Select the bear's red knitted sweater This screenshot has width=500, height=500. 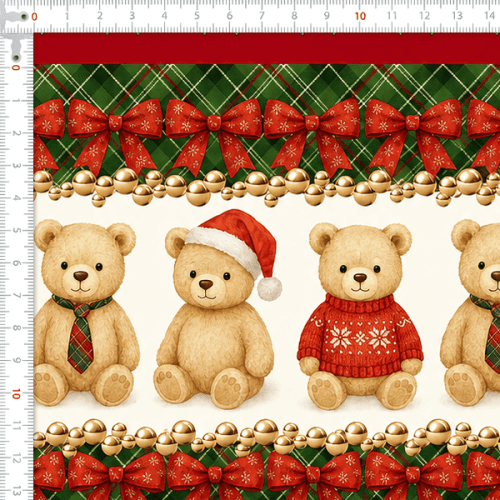[x=360, y=337]
